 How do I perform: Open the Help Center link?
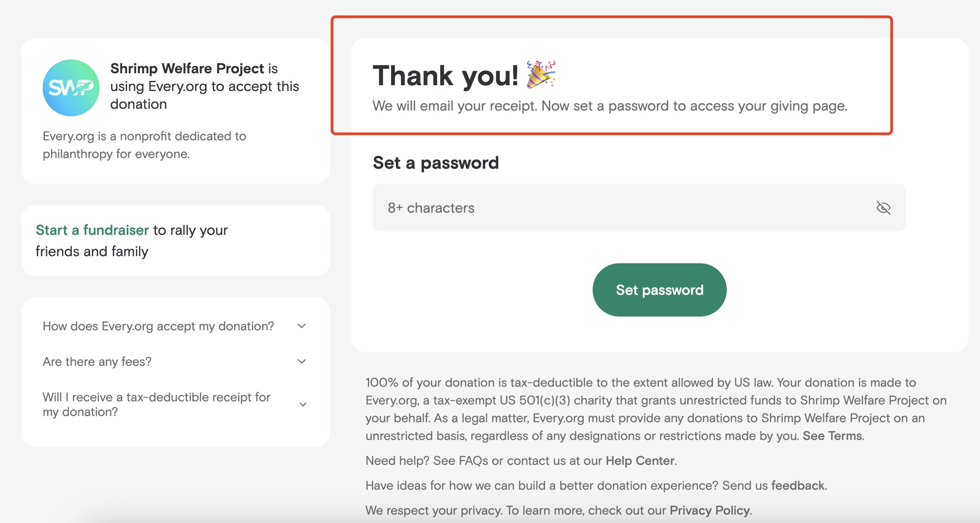click(x=640, y=461)
